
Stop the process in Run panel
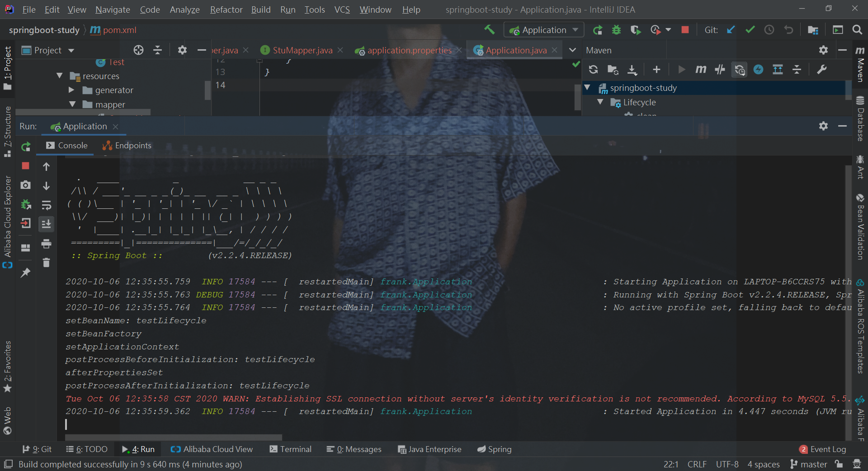[x=25, y=166]
